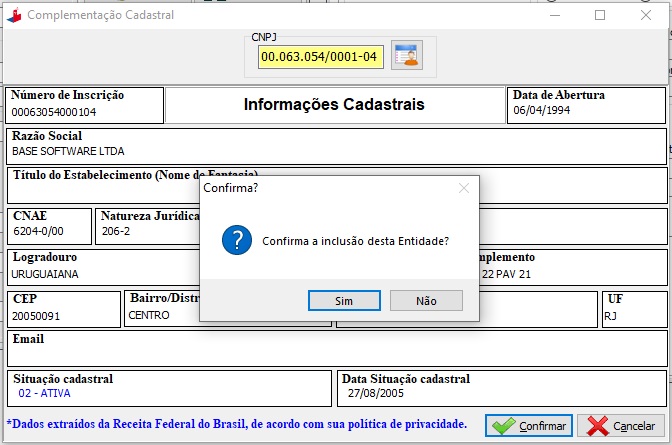
Task: Click Número de Inscrição value 00063054000104
Action: coord(54,112)
